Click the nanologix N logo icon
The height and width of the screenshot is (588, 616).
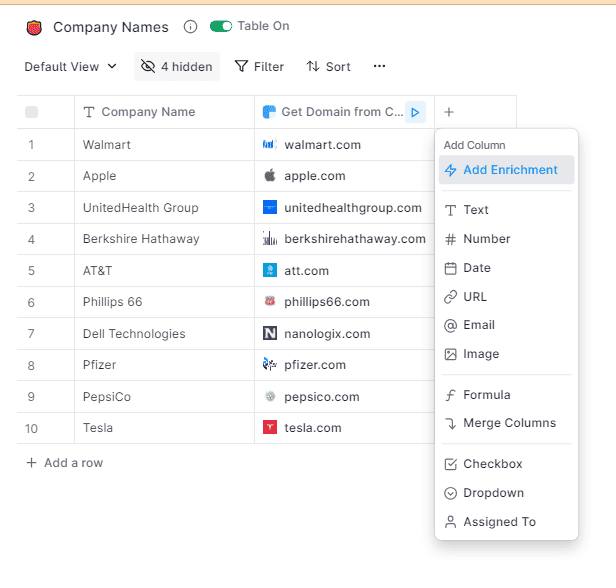pyautogui.click(x=270, y=333)
